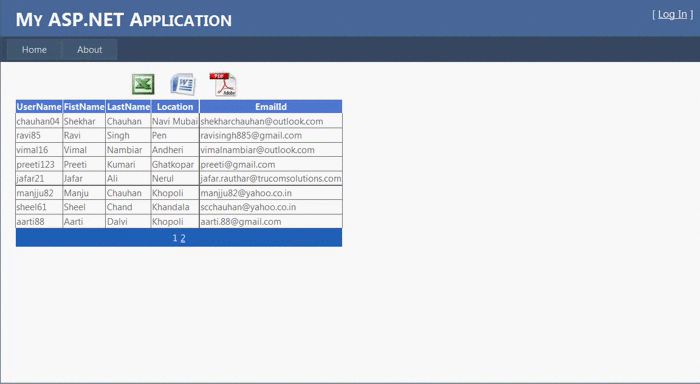Click the Navi Mubai location cell
Screen dimensions: 700x384
tap(175, 121)
